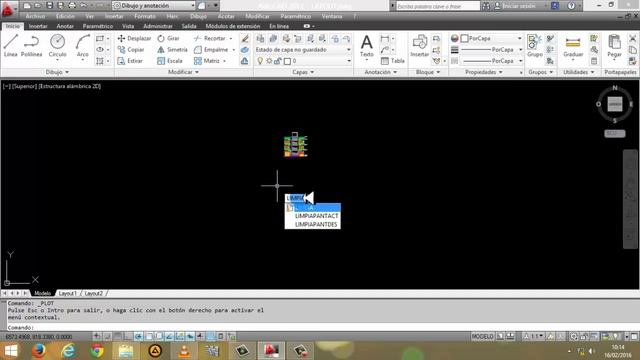The height and width of the screenshot is (360, 640).
Task: Toggle the MODELO space button in status bar
Action: click(482, 336)
